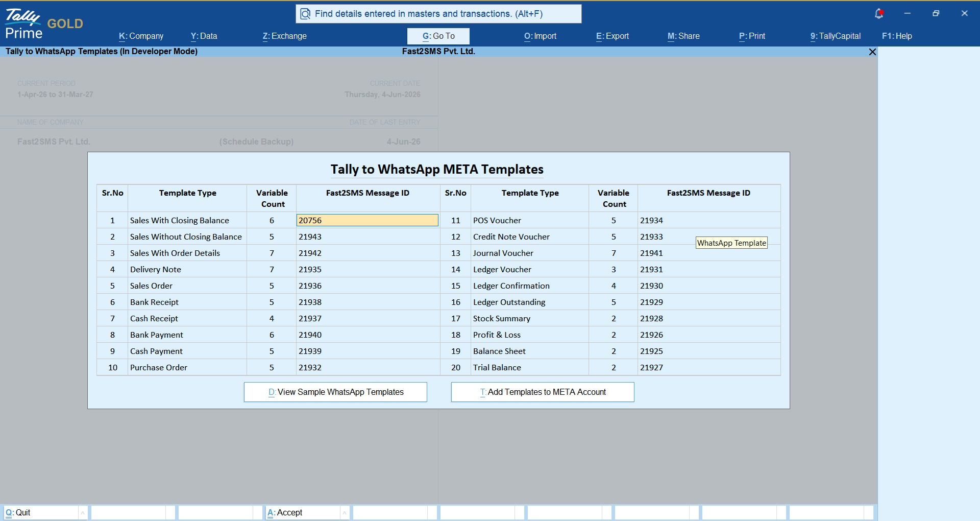Click the POS Voucher template type
Viewport: 980px width, 521px height.
[497, 220]
